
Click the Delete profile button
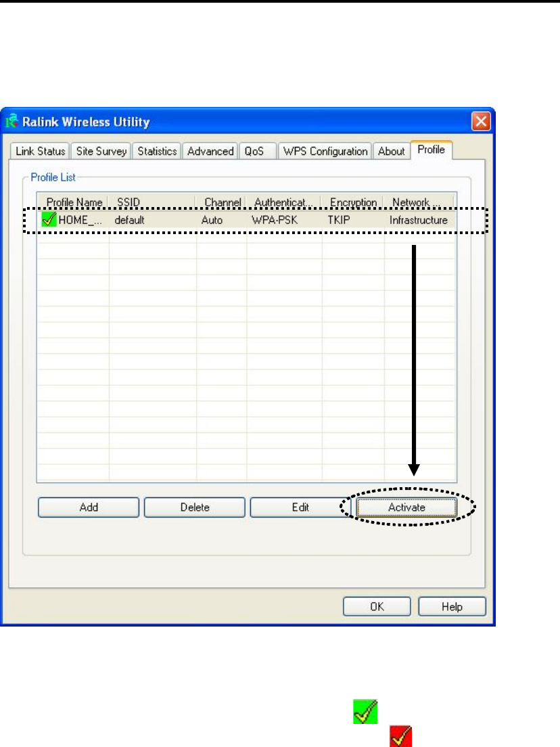coord(195,507)
